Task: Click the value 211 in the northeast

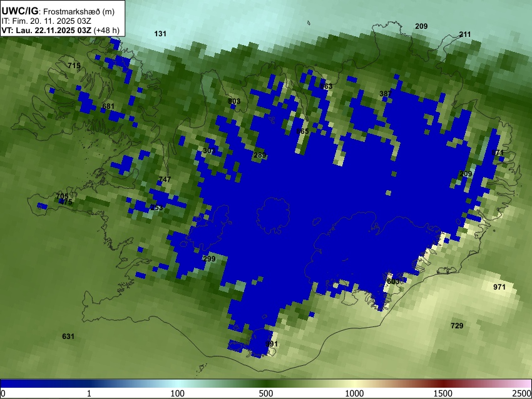Action: coord(465,34)
